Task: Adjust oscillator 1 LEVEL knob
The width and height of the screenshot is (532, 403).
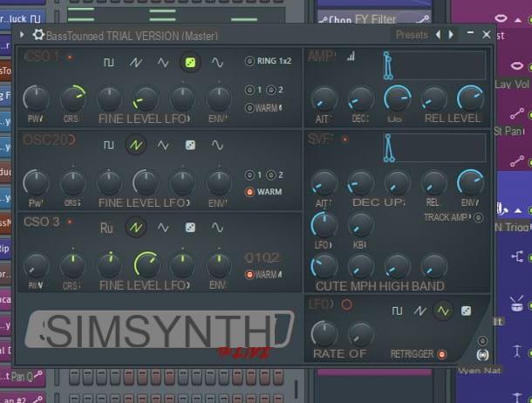Action: pyautogui.click(x=146, y=99)
